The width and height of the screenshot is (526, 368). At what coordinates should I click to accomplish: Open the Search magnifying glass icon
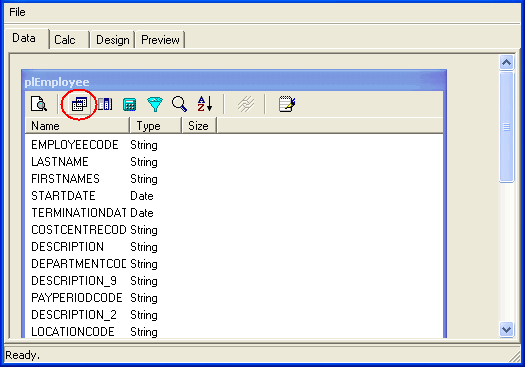pyautogui.click(x=179, y=104)
